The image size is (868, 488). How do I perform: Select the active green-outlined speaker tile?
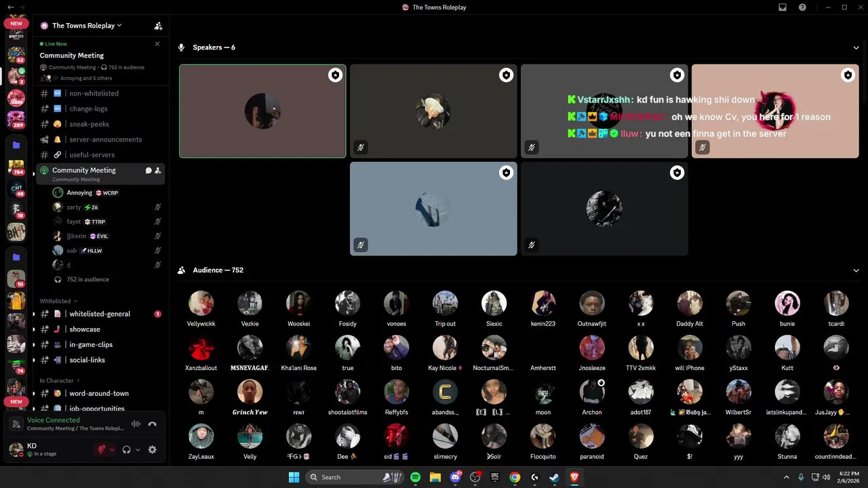[x=262, y=111]
